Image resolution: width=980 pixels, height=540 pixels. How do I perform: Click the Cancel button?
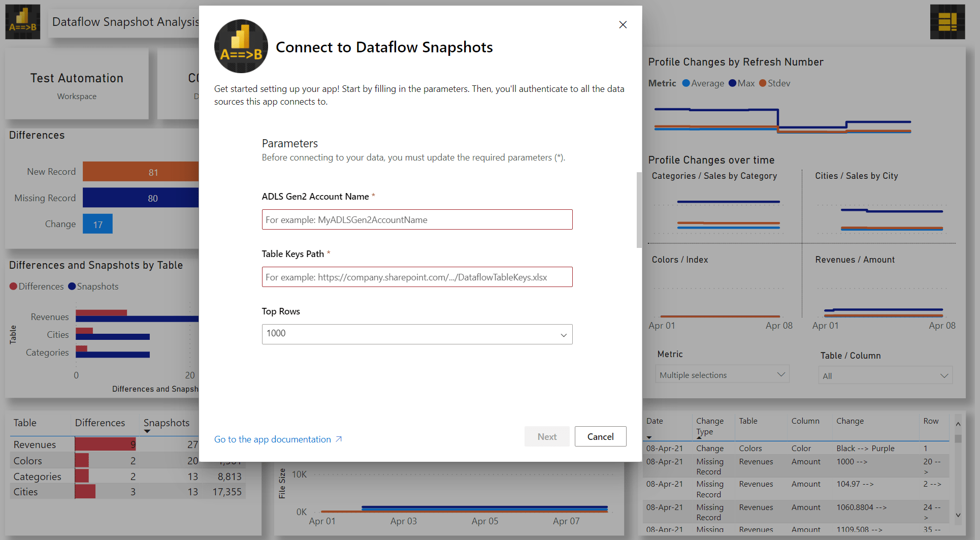600,436
